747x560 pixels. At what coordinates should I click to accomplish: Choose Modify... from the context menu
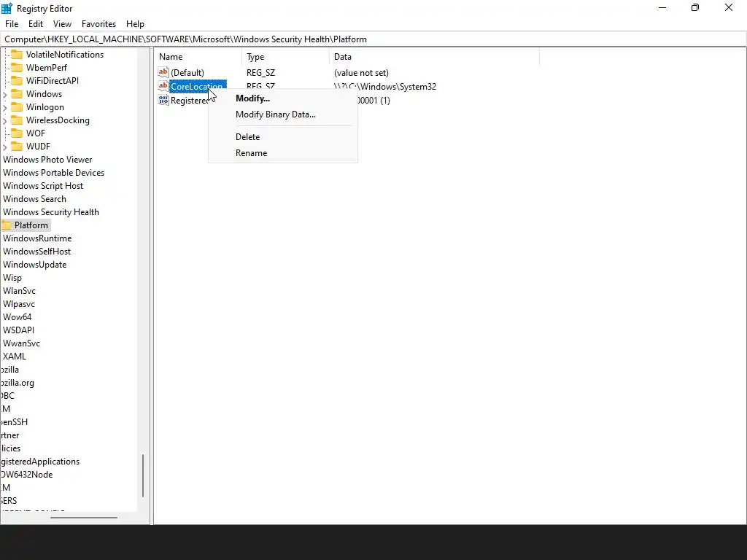pos(282,98)
